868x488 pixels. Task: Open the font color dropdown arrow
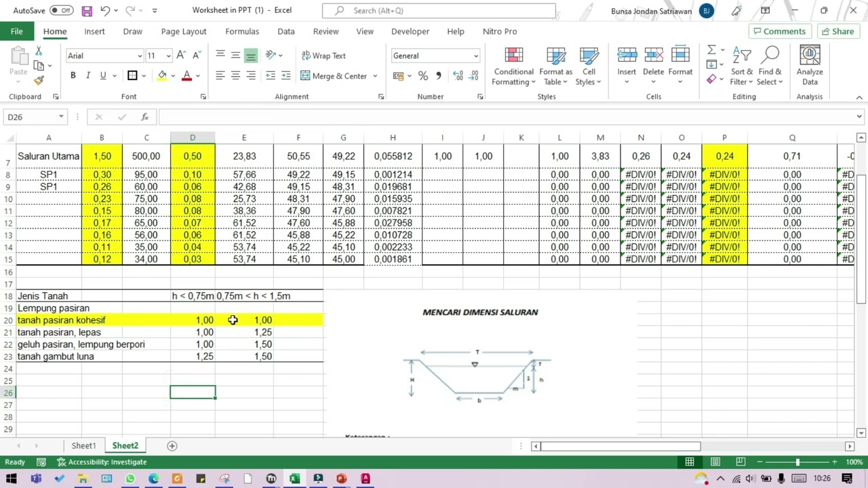(x=197, y=76)
